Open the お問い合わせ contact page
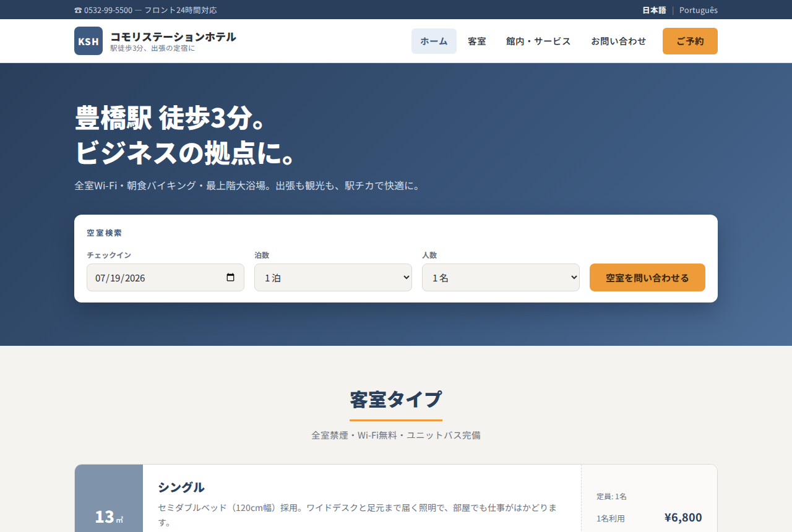 [619, 41]
